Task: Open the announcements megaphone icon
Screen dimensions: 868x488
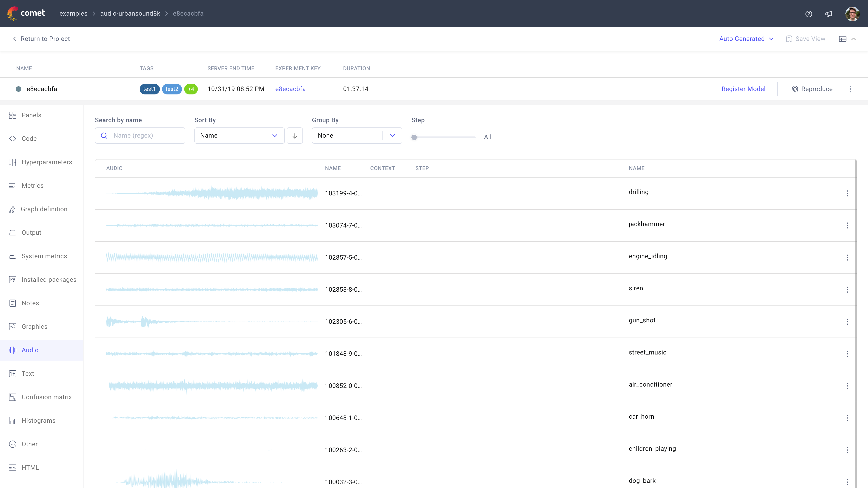Action: point(829,14)
